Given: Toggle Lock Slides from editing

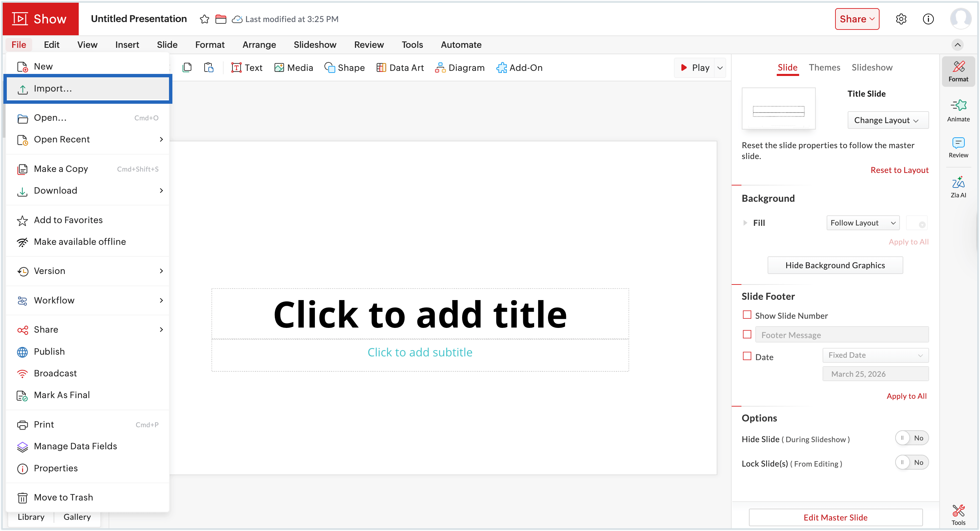Looking at the screenshot, I should [x=911, y=462].
